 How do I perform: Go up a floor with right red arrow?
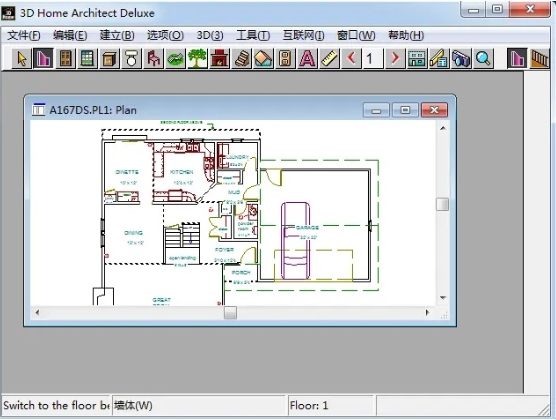[x=395, y=59]
